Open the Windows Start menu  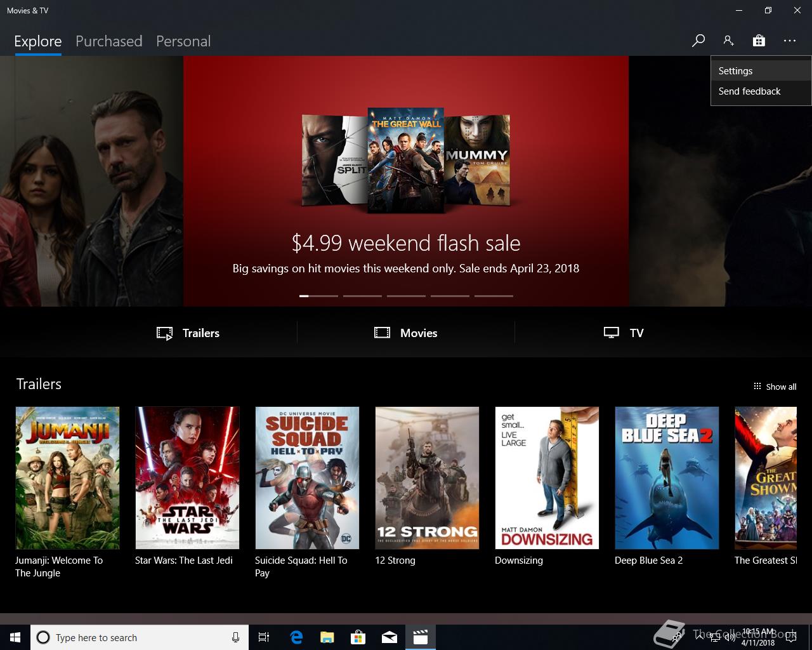[15, 637]
